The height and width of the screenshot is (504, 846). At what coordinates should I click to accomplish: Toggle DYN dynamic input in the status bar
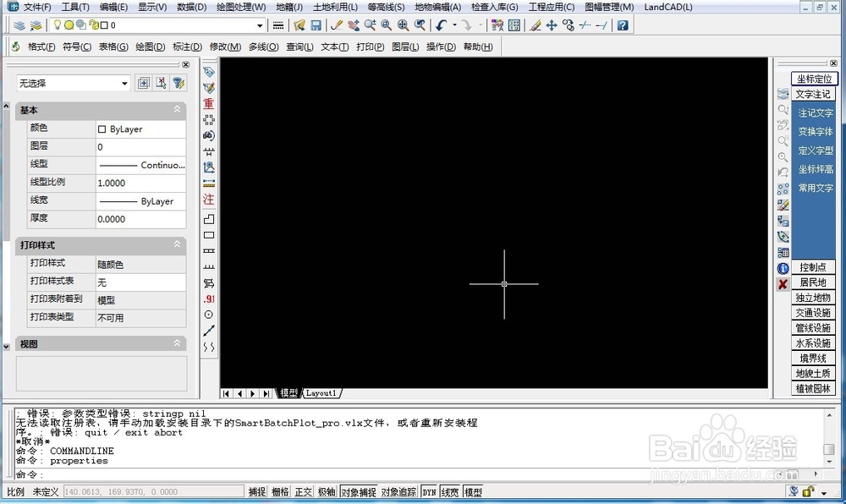430,491
